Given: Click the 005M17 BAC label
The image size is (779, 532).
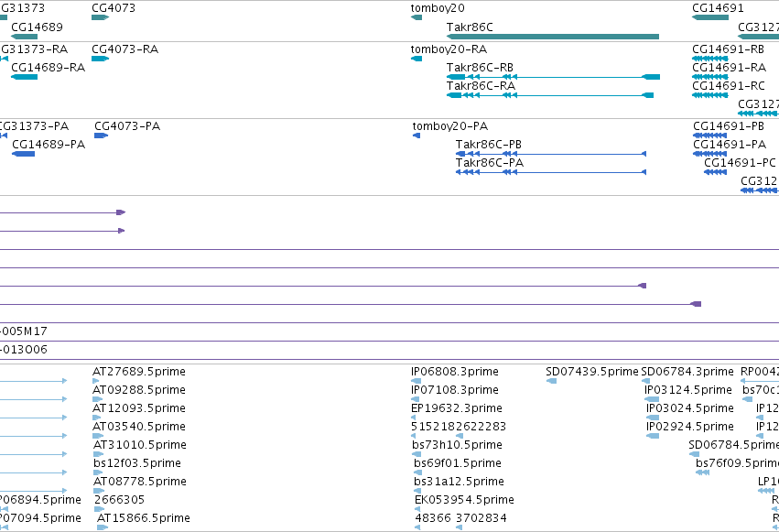Looking at the screenshot, I should (24, 331).
